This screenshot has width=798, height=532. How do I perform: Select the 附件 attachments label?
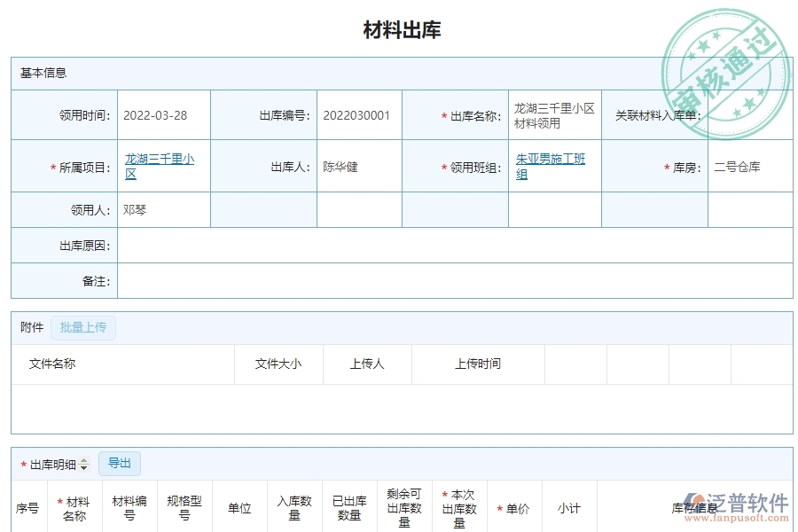[30, 327]
